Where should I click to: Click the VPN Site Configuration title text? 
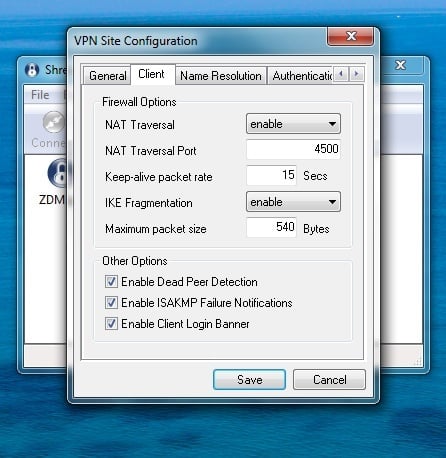pyautogui.click(x=136, y=41)
